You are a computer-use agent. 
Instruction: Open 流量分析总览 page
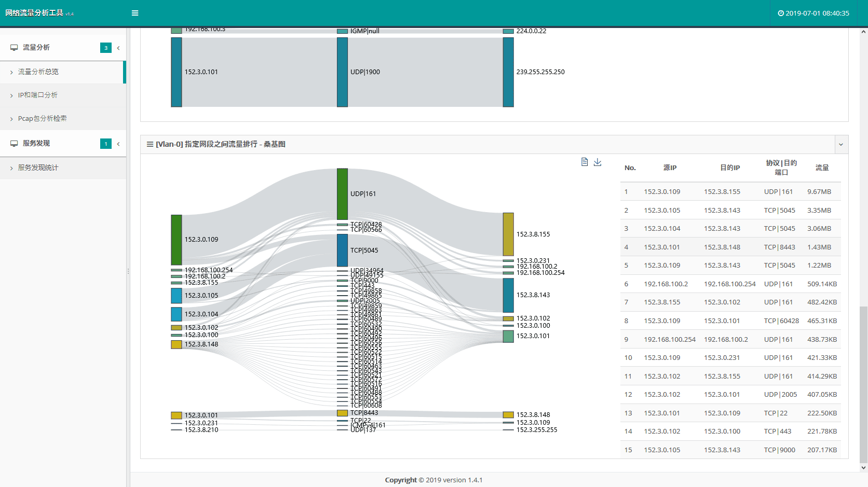38,72
